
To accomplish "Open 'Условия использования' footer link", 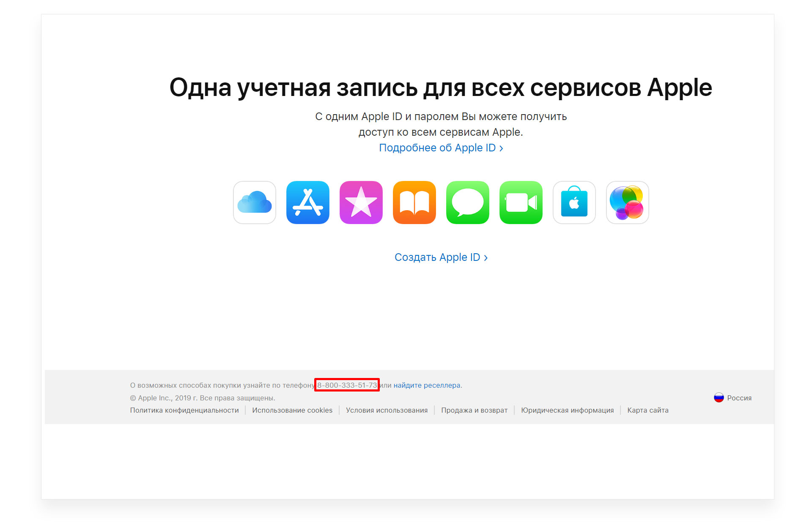I will tap(387, 410).
